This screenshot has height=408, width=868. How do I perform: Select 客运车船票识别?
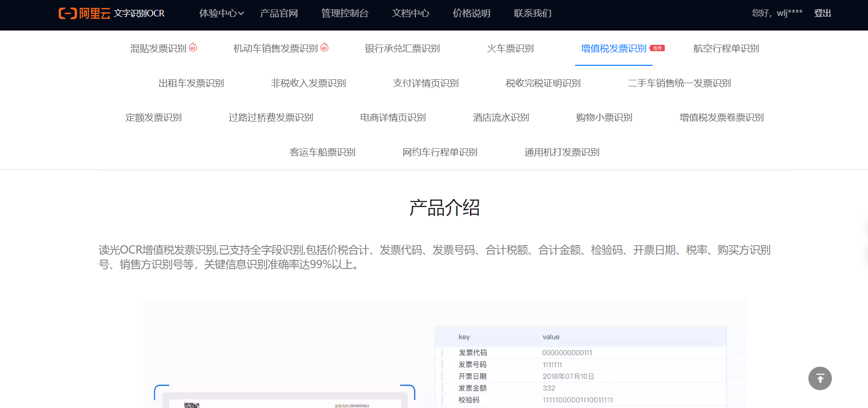tap(323, 152)
